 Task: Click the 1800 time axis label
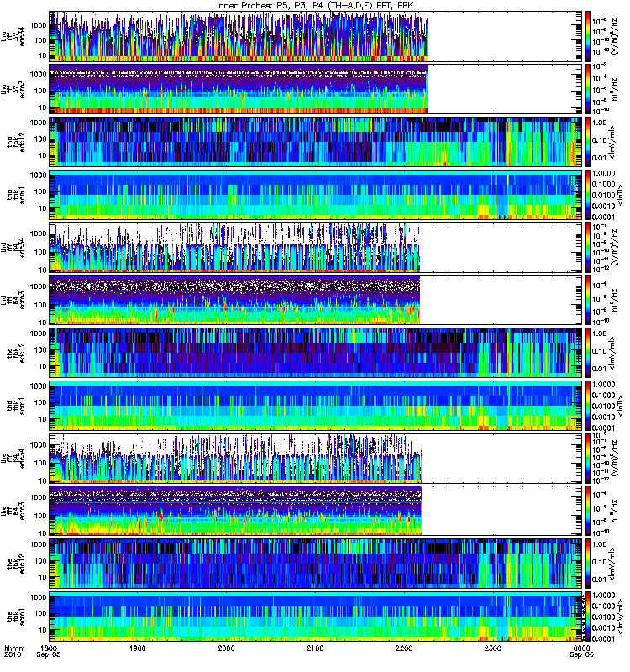(49, 648)
